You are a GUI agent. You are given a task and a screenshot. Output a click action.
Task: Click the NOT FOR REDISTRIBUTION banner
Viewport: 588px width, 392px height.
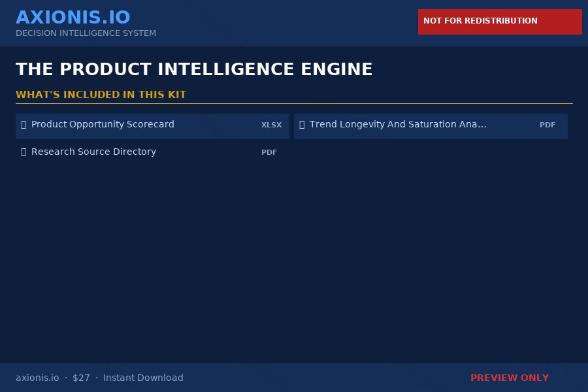500,22
